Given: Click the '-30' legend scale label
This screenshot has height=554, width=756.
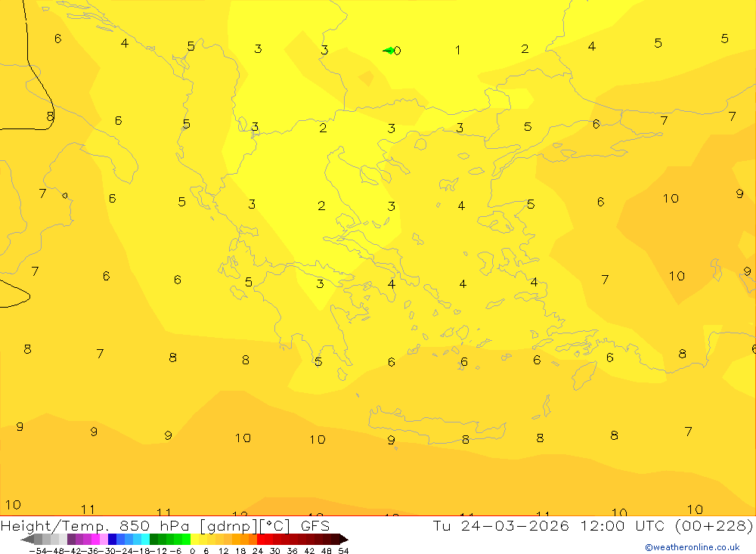Looking at the screenshot, I should tap(108, 551).
